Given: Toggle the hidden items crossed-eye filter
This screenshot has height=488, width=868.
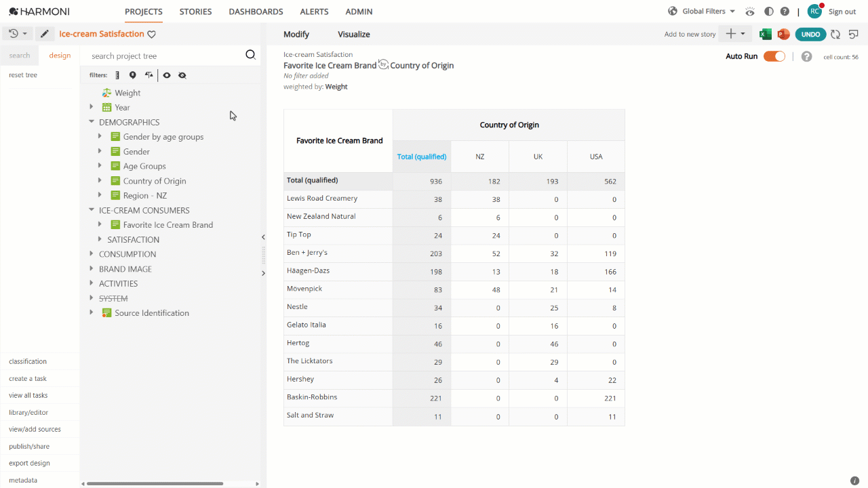Looking at the screenshot, I should [182, 75].
